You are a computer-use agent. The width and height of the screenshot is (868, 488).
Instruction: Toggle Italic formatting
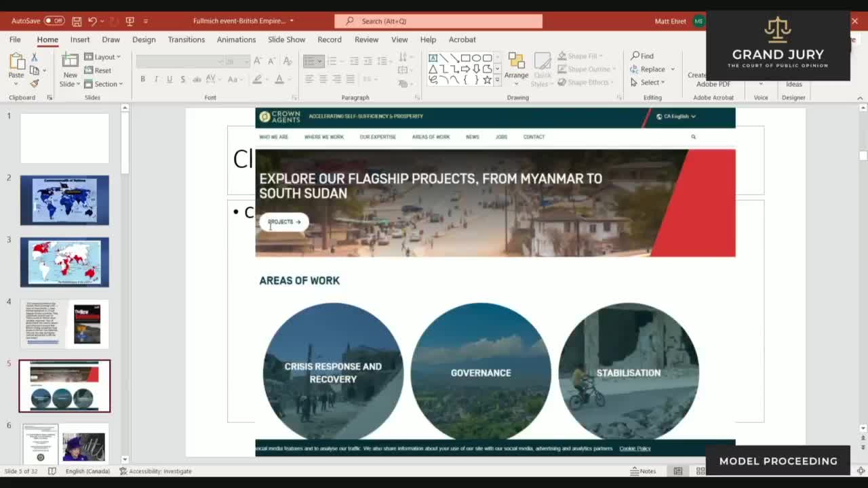[156, 79]
